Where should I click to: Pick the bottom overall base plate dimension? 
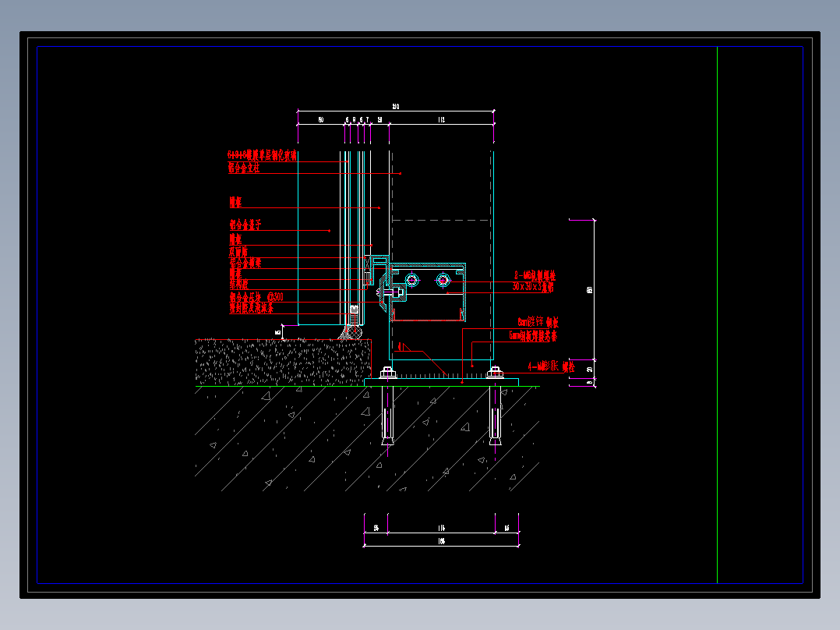coord(441,541)
